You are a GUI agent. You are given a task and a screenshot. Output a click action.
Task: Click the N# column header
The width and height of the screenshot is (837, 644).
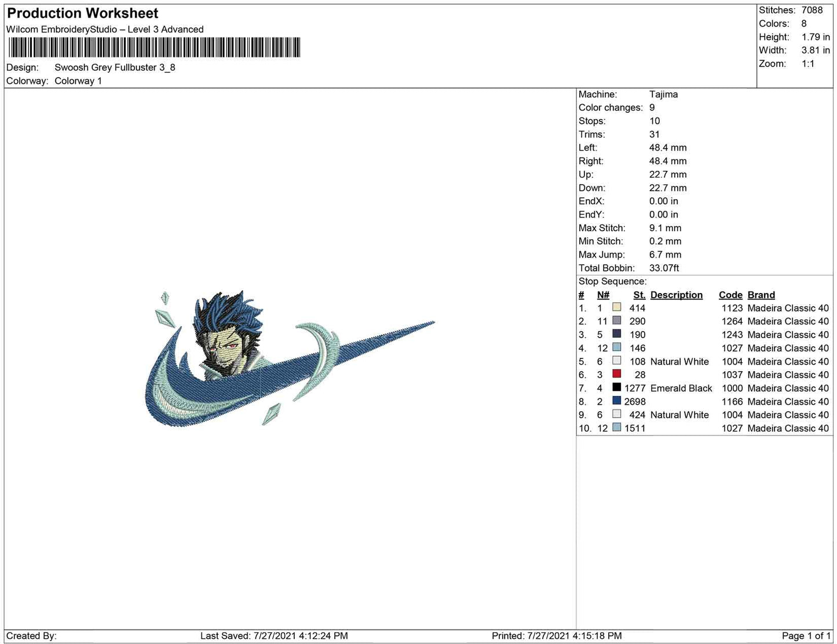click(603, 295)
